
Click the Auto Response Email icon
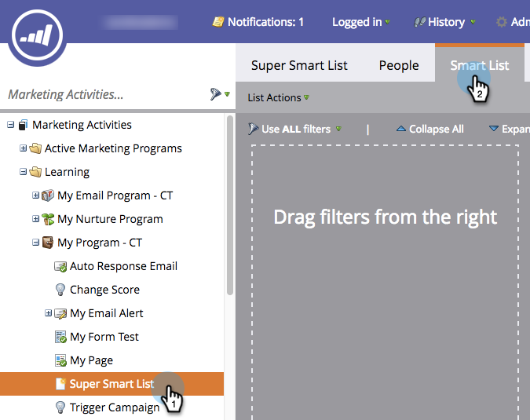pyautogui.click(x=60, y=266)
